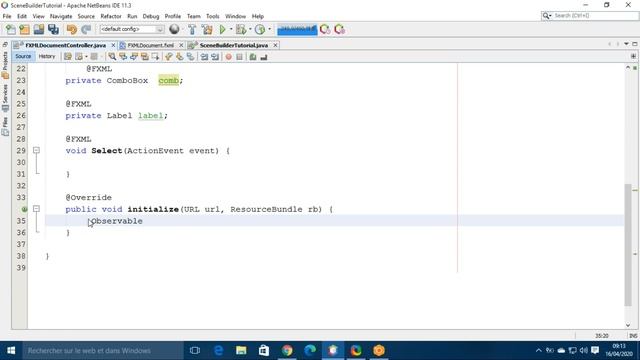The width and height of the screenshot is (640, 360).
Task: Click the first garbage-collection circular icon
Action: 325,29
